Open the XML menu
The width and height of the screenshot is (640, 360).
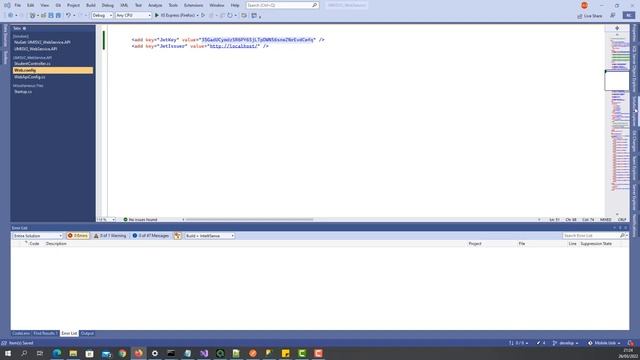(124, 5)
